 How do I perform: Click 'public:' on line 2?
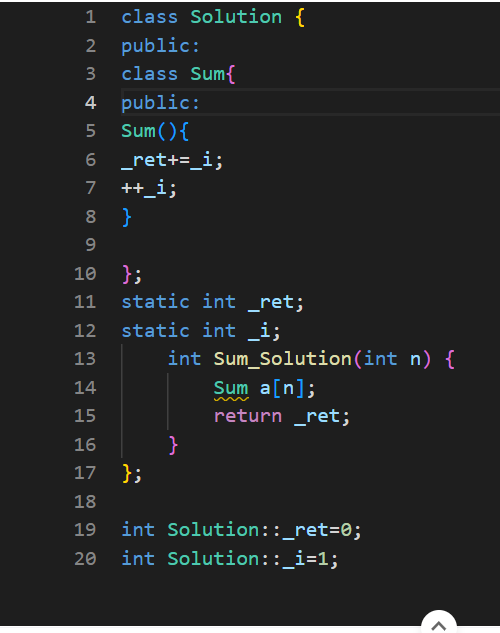click(161, 46)
